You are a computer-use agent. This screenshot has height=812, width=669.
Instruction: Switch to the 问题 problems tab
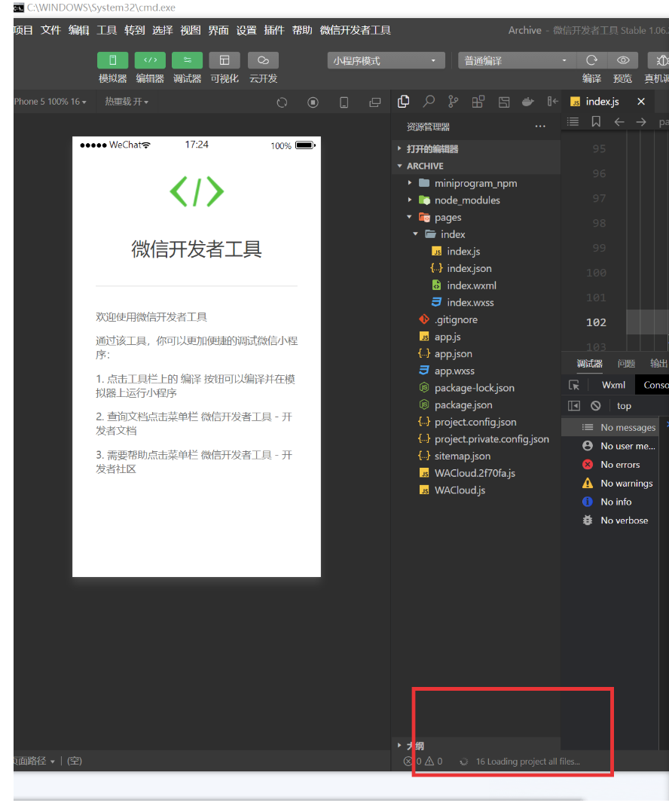[626, 364]
